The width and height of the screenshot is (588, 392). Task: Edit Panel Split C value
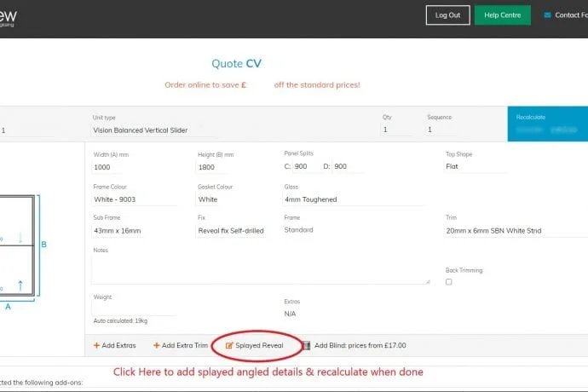click(306, 166)
